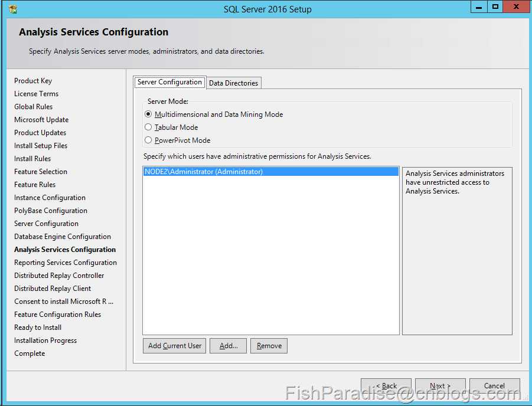Click the Feature Selection step
The height and width of the screenshot is (406, 532).
40,172
